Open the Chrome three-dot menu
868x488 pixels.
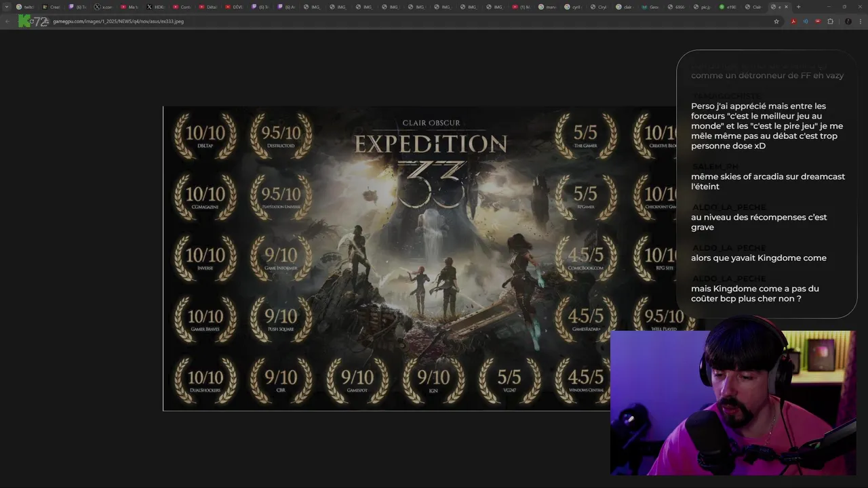(860, 21)
